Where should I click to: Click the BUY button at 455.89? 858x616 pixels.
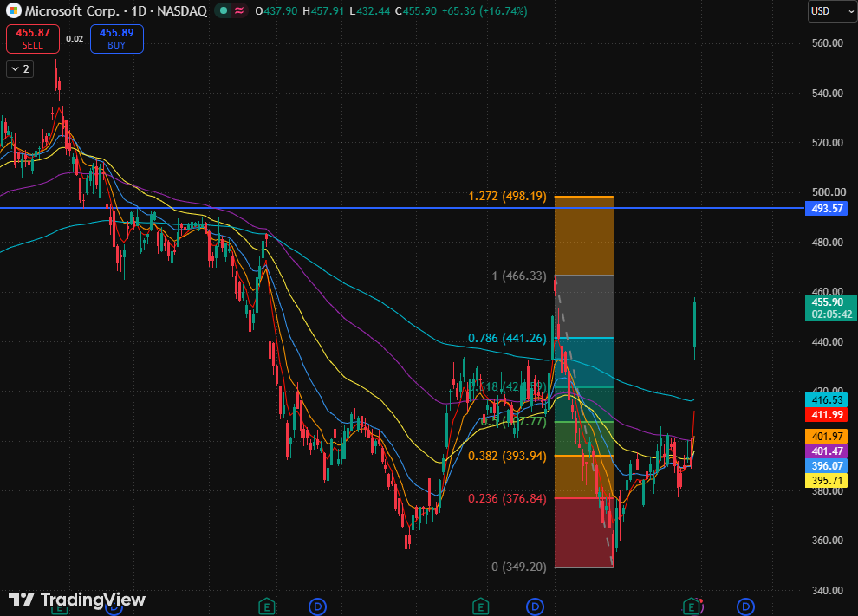point(116,39)
